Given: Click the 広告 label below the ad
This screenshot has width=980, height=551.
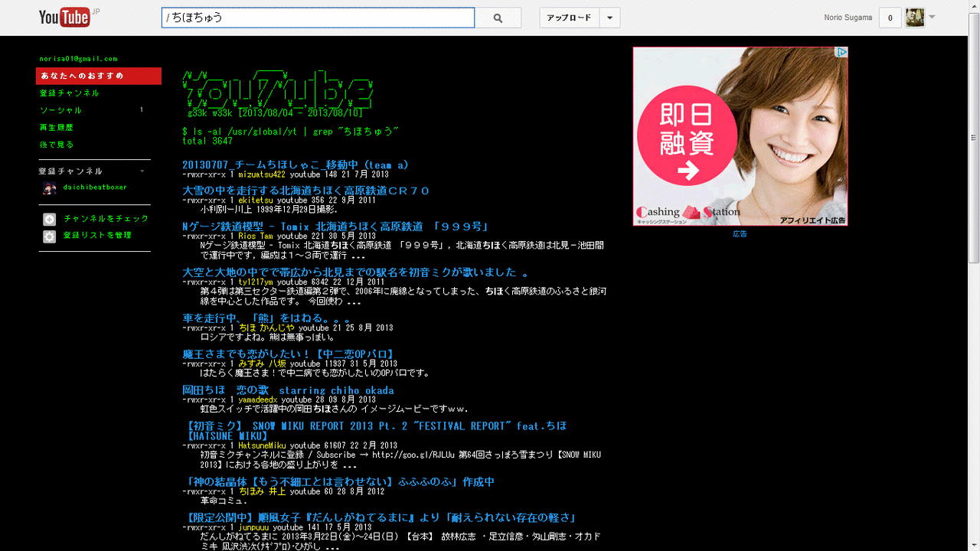Looking at the screenshot, I should pyautogui.click(x=740, y=233).
